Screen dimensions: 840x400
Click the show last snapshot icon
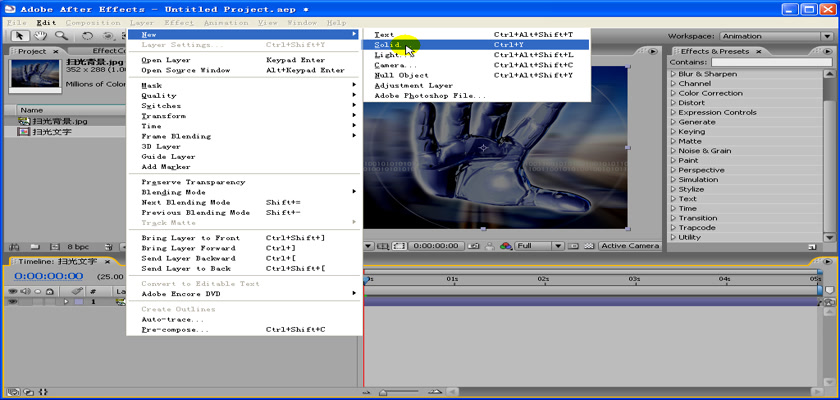click(x=490, y=246)
